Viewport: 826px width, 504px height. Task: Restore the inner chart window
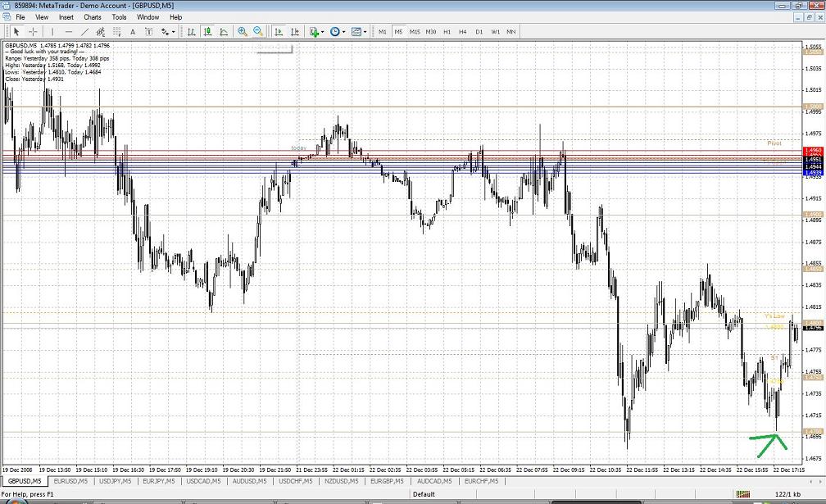(809, 17)
